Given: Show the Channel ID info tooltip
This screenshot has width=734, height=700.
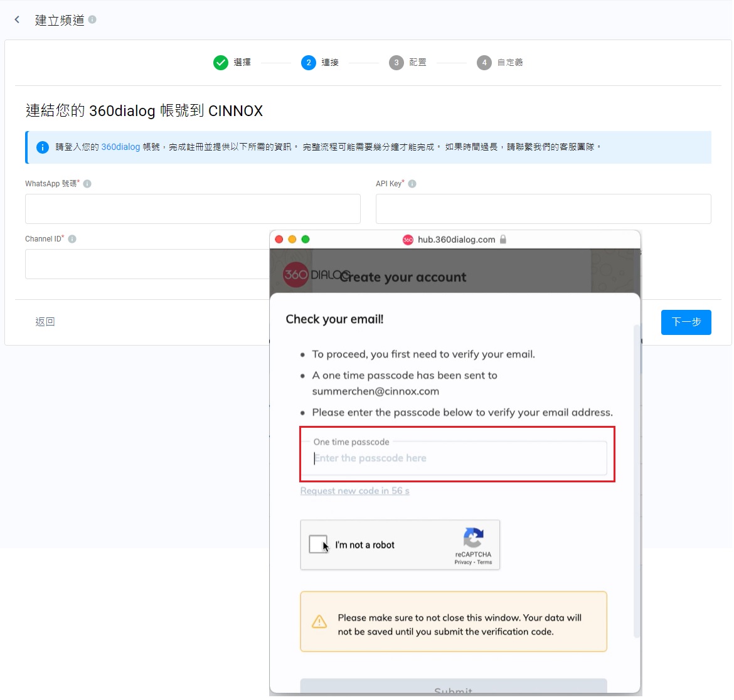Looking at the screenshot, I should [x=72, y=239].
